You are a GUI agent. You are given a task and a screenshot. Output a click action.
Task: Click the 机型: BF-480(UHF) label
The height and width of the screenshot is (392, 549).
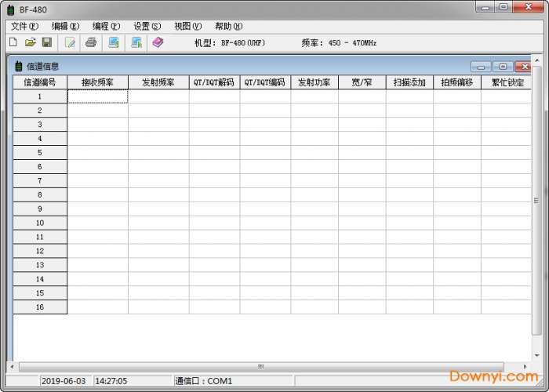230,43
